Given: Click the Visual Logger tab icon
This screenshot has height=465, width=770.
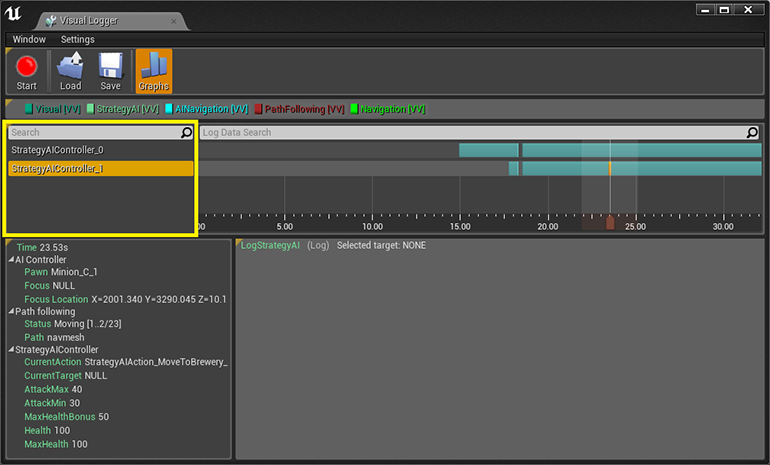Looking at the screenshot, I should (x=51, y=21).
